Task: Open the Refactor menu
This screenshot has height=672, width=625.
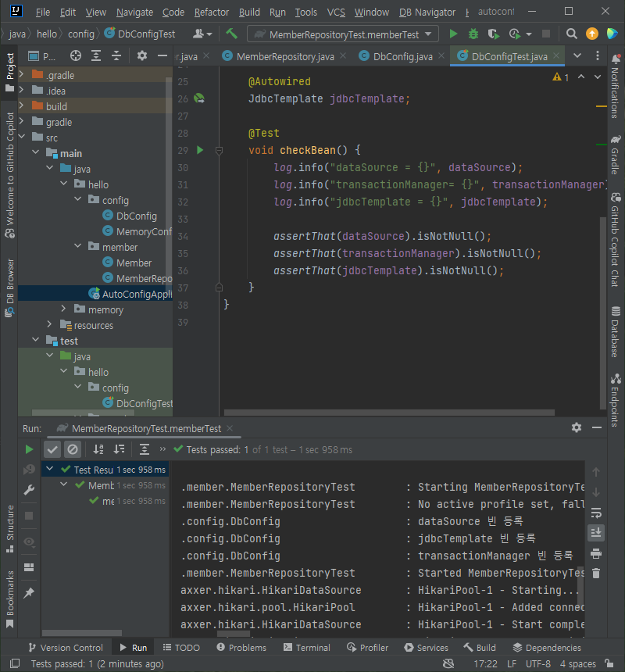Action: coord(212,13)
